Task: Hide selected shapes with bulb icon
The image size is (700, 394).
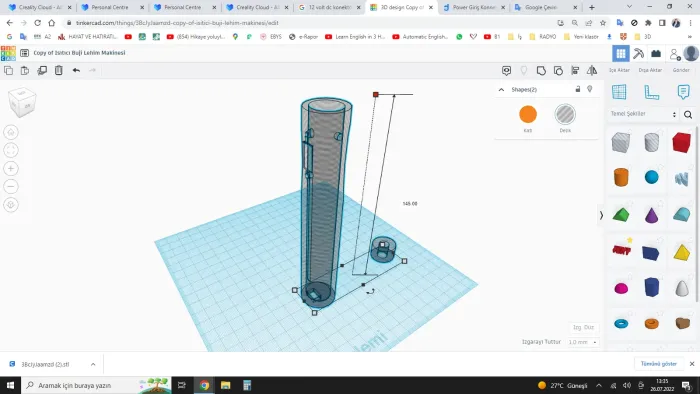Action: click(x=590, y=89)
